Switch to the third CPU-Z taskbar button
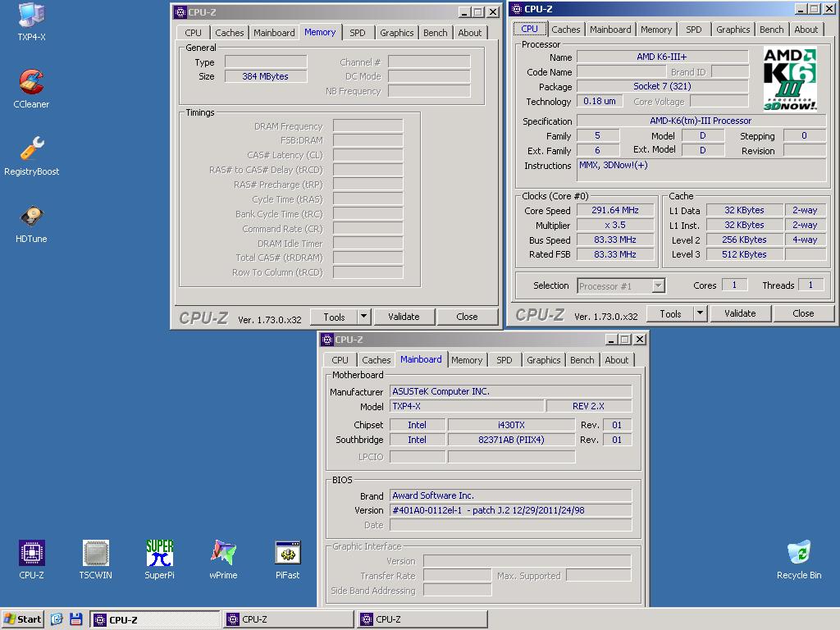The width and height of the screenshot is (840, 630). click(x=422, y=619)
